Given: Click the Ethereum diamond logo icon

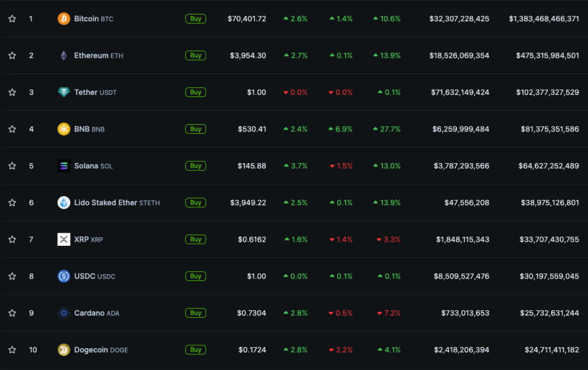Looking at the screenshot, I should pos(64,56).
